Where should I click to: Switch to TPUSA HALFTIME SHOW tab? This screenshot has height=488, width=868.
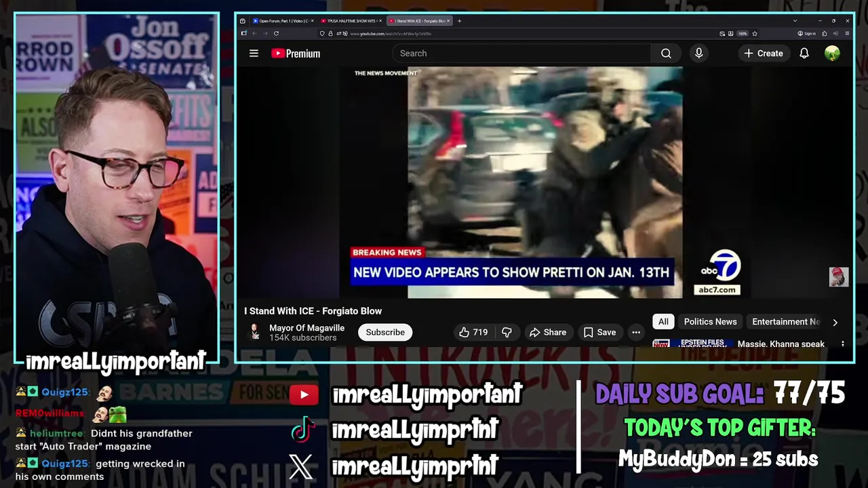(351, 21)
